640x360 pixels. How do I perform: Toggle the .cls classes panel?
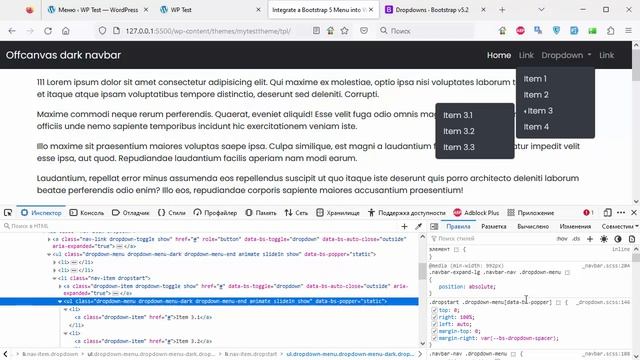click(x=576, y=239)
